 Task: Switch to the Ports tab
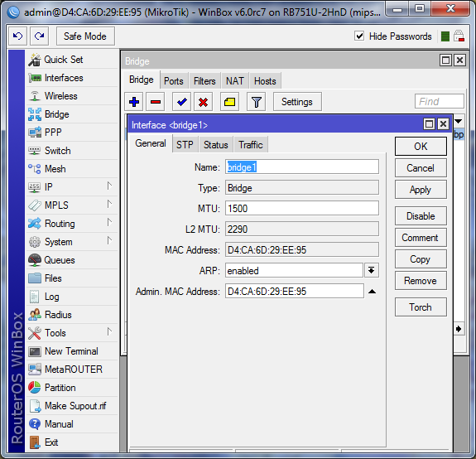[174, 81]
